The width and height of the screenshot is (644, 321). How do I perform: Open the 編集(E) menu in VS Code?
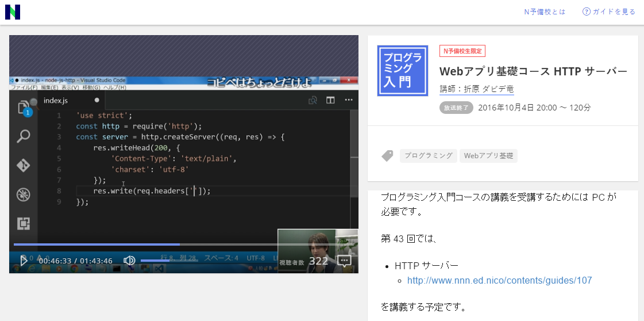[50, 87]
